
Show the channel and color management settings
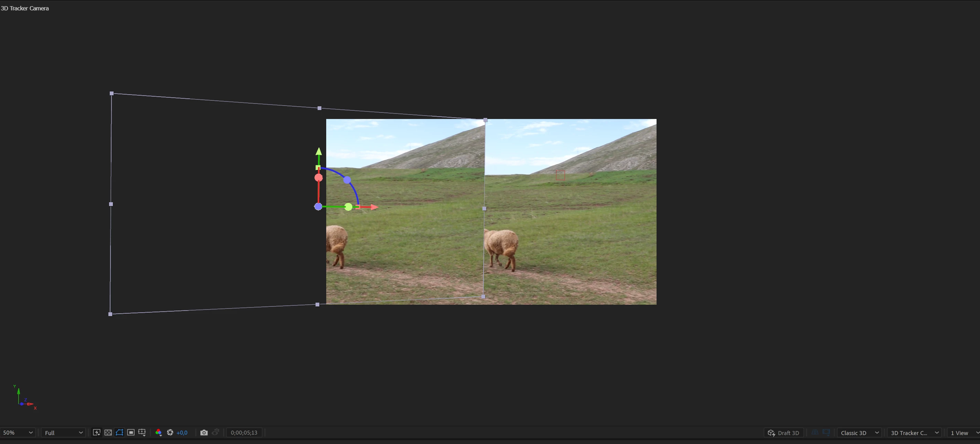click(159, 433)
